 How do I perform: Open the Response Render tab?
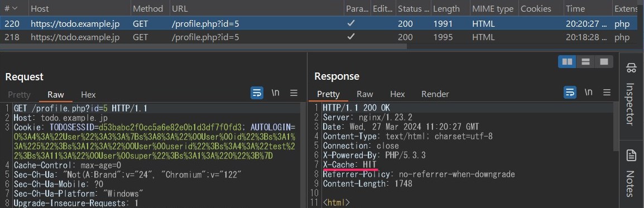(x=435, y=94)
